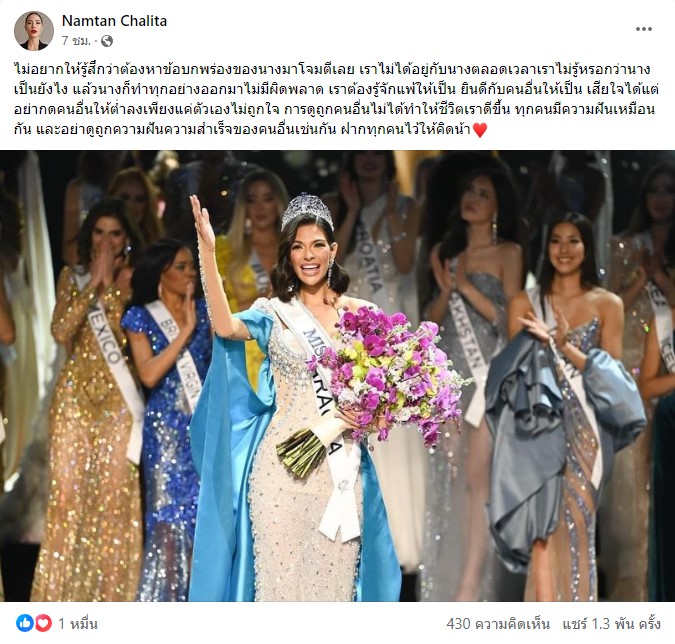Open the three-dot post options menu
The height and width of the screenshot is (644, 675).
tap(644, 29)
